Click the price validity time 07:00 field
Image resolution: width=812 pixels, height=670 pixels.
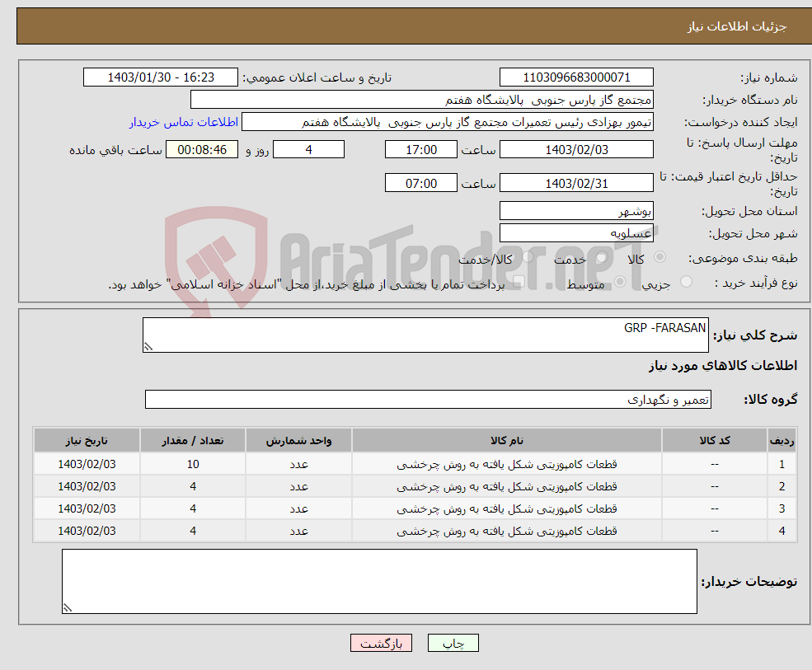(x=421, y=183)
